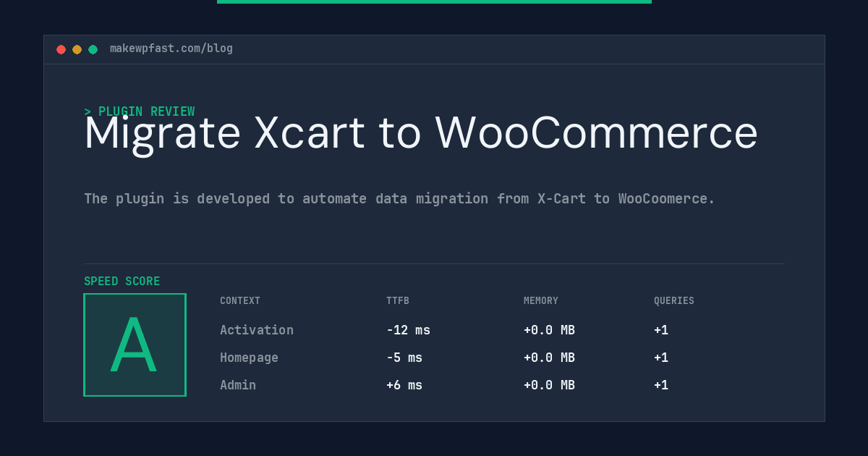868x456 pixels.
Task: Select the Homepage row label
Action: pos(249,358)
